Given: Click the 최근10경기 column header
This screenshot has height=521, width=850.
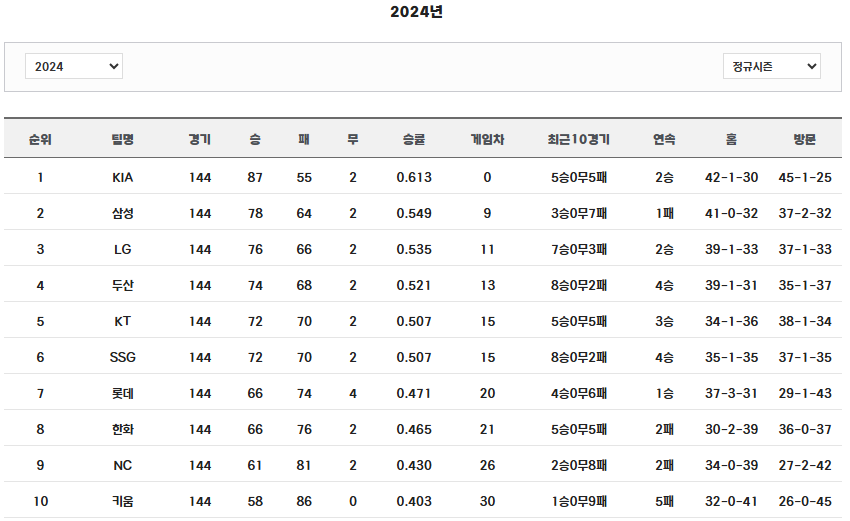Looking at the screenshot, I should (579, 139).
